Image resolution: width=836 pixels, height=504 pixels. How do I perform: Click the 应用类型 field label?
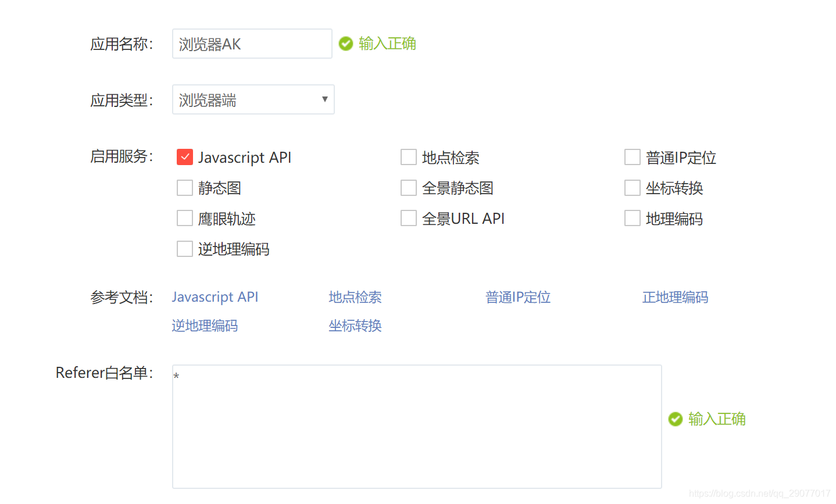click(x=122, y=100)
